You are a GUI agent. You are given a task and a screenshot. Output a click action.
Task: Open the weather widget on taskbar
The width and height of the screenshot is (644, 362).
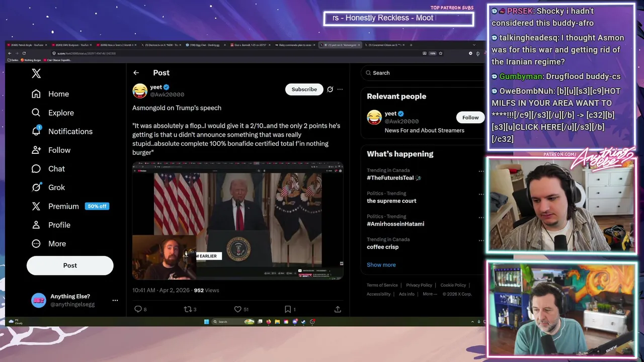[16, 322]
